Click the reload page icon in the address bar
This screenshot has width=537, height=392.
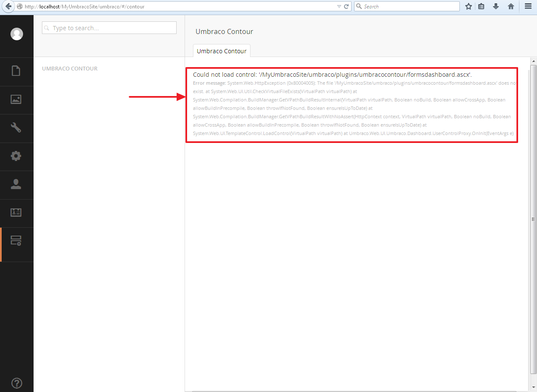tap(347, 6)
